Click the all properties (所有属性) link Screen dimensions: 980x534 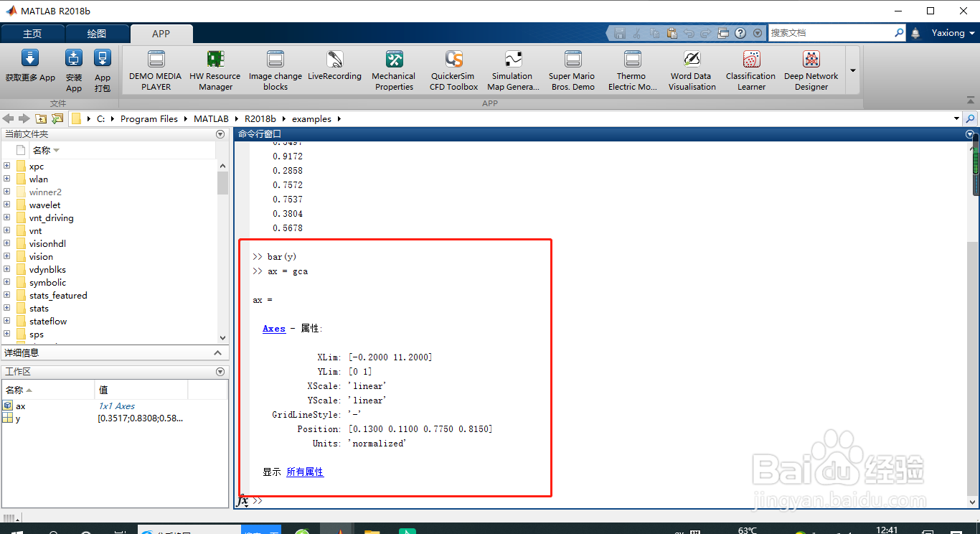305,472
